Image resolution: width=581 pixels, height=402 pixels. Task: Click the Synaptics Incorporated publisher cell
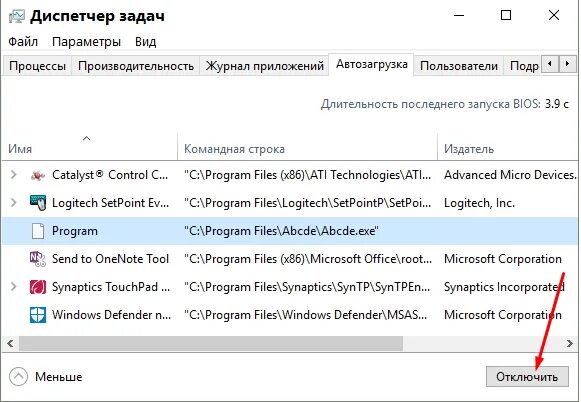click(x=504, y=287)
